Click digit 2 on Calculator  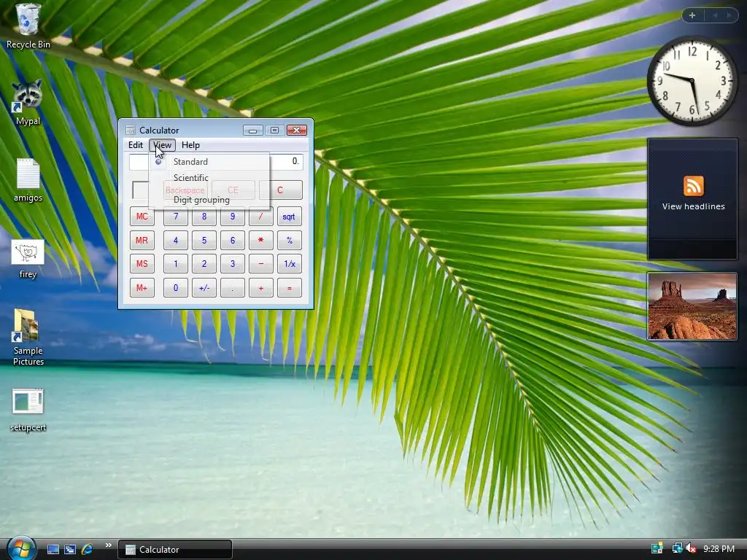pyautogui.click(x=204, y=264)
